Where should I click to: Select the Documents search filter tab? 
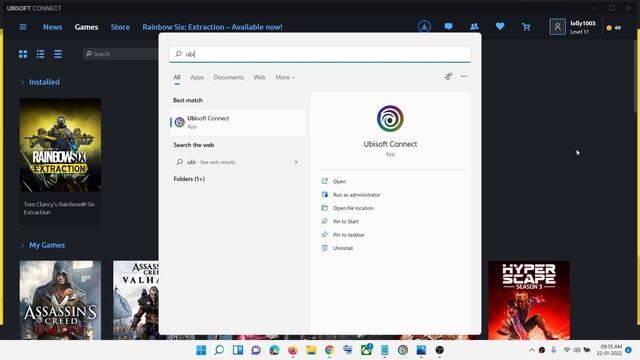point(228,77)
